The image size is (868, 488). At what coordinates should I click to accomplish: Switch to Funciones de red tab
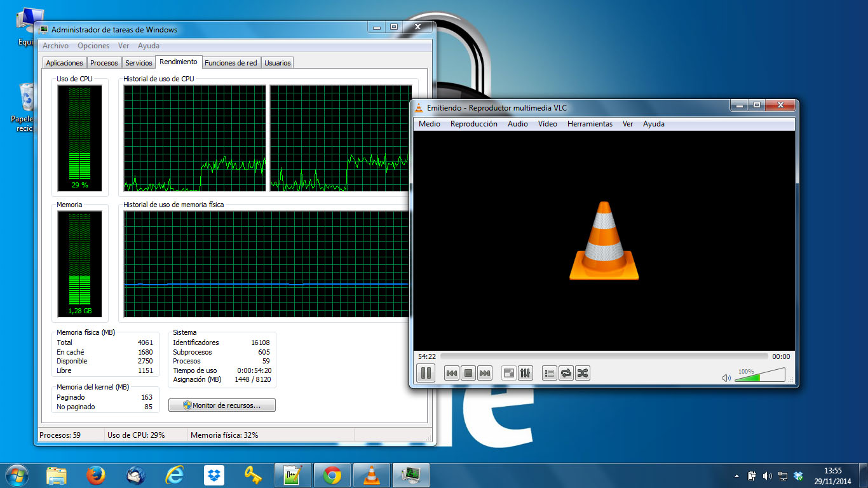click(x=231, y=63)
